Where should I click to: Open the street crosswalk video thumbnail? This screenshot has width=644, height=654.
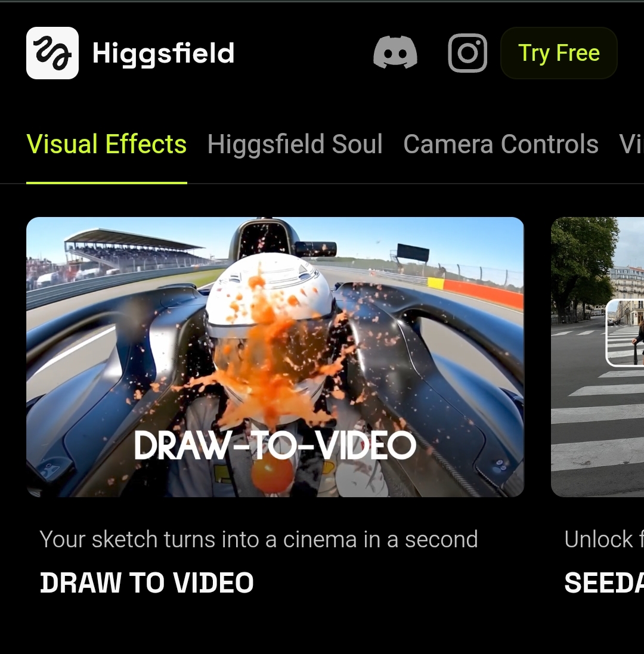pyautogui.click(x=597, y=357)
